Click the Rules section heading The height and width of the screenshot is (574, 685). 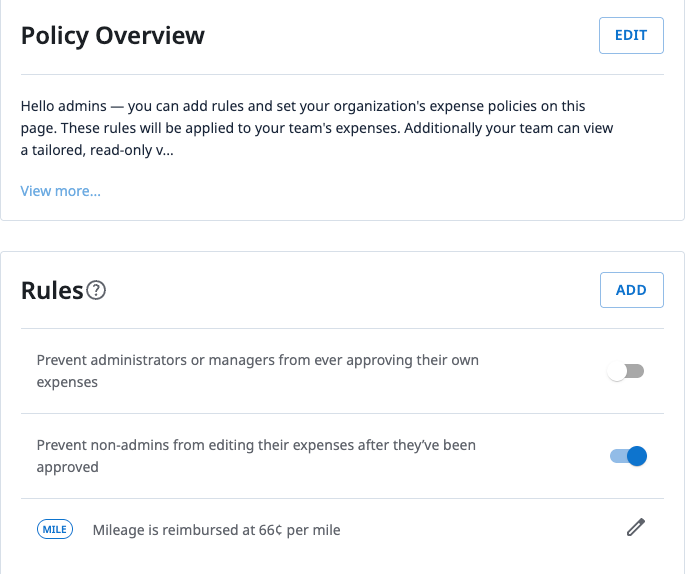coord(52,290)
